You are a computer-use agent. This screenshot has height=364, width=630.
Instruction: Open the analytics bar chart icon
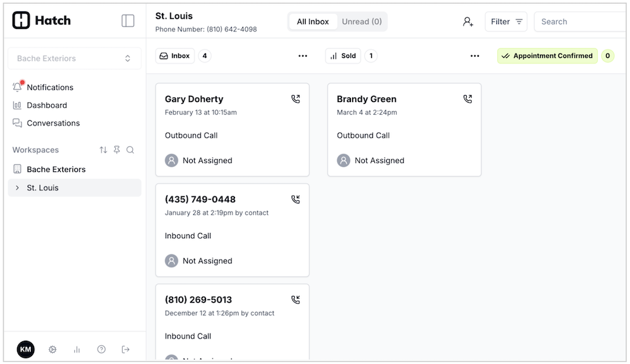pos(77,350)
